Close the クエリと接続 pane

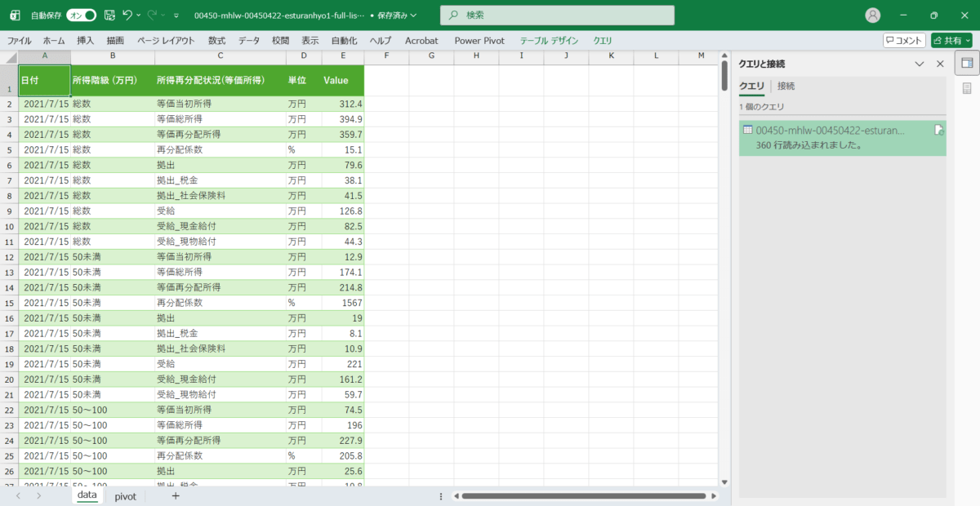click(940, 64)
